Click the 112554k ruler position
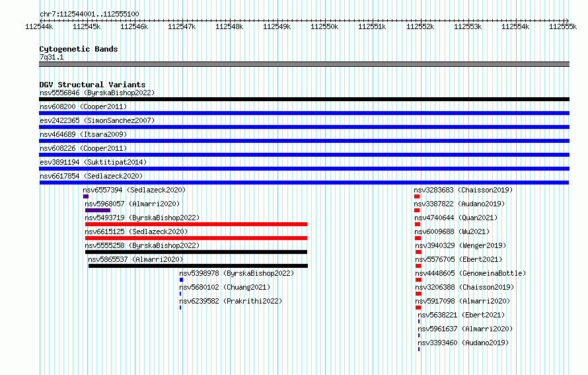Screen dimensions: 588x375 tap(515, 26)
